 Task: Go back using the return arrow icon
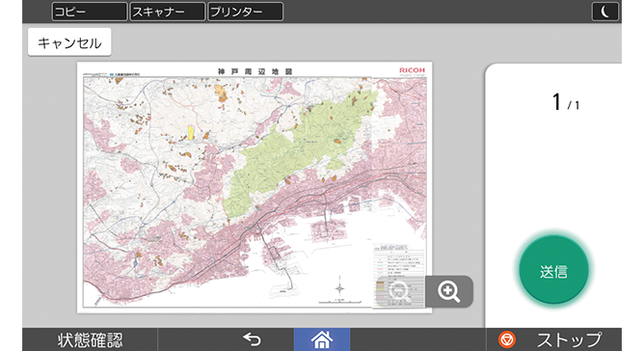point(252,339)
